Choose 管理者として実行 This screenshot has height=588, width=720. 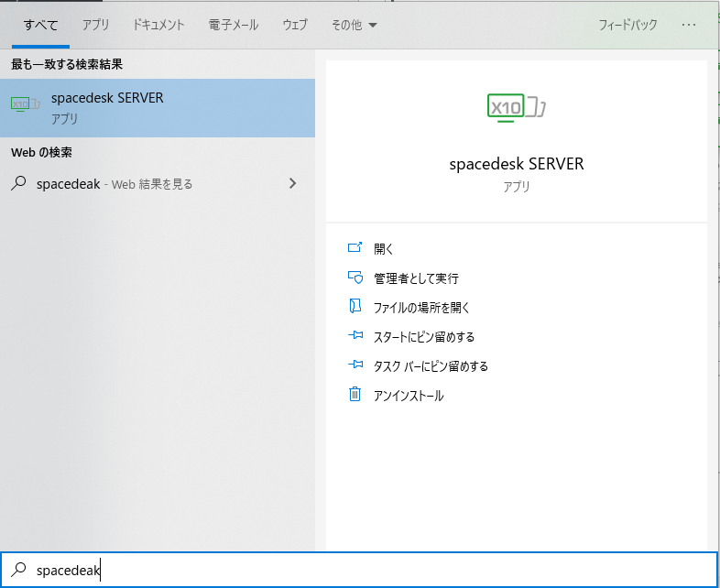tap(416, 278)
